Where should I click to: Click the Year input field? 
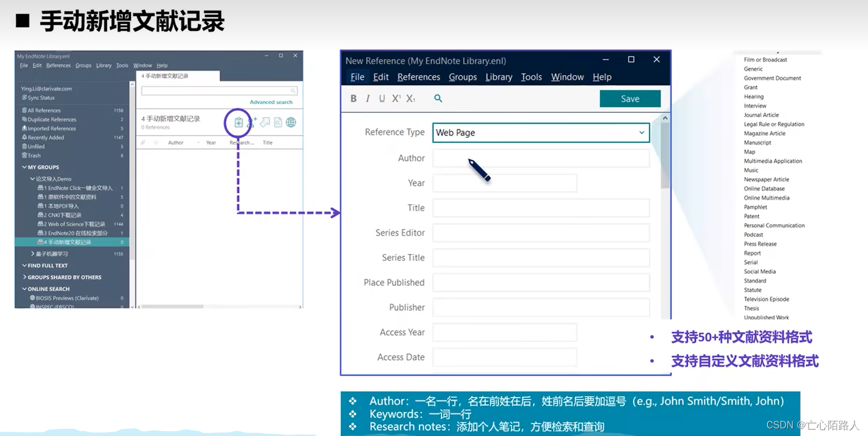pos(505,183)
